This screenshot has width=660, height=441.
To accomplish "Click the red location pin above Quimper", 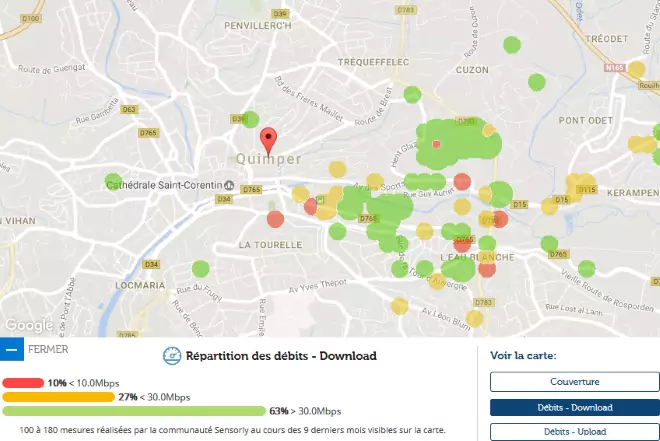I will (x=267, y=140).
